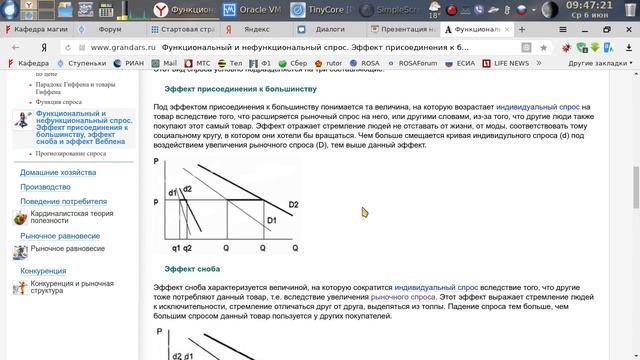Open the trash icon in the panel
Image resolution: width=640 pixels, height=360 pixels.
pyautogui.click(x=630, y=10)
